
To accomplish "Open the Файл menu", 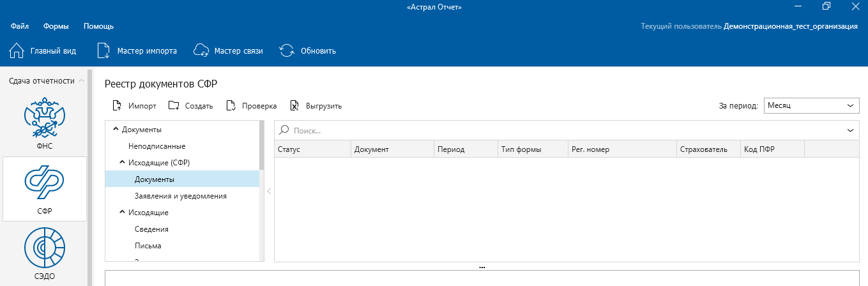I will [20, 26].
